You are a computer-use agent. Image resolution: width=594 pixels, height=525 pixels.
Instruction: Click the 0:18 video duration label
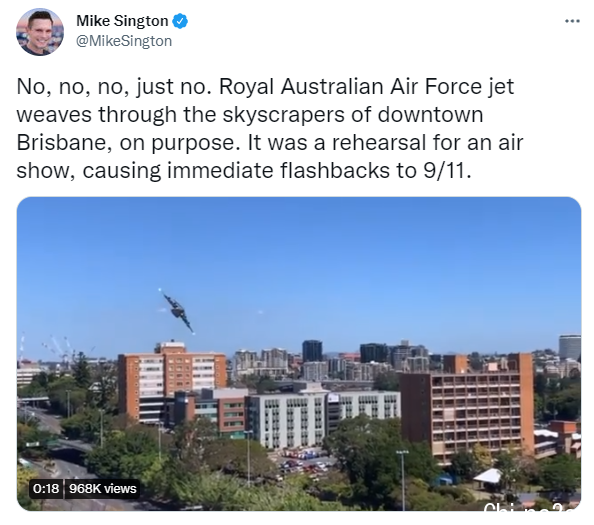[46, 489]
